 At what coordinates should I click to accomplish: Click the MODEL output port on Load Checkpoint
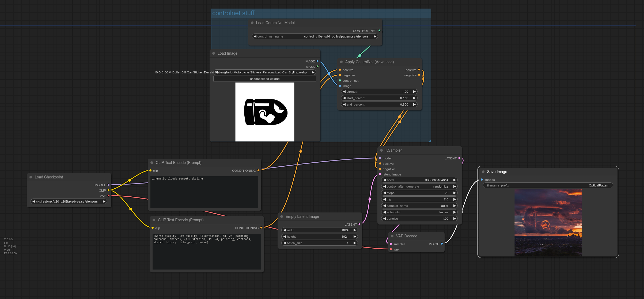tap(108, 185)
